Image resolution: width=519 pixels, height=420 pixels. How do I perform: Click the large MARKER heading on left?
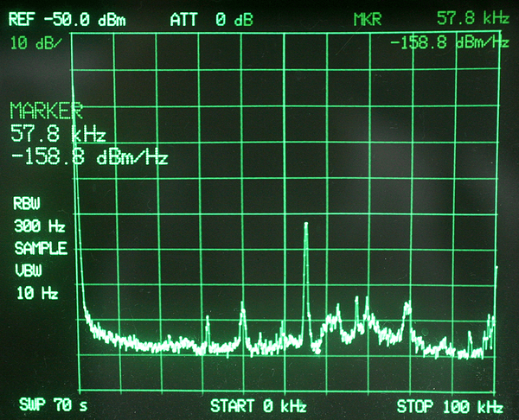47,111
